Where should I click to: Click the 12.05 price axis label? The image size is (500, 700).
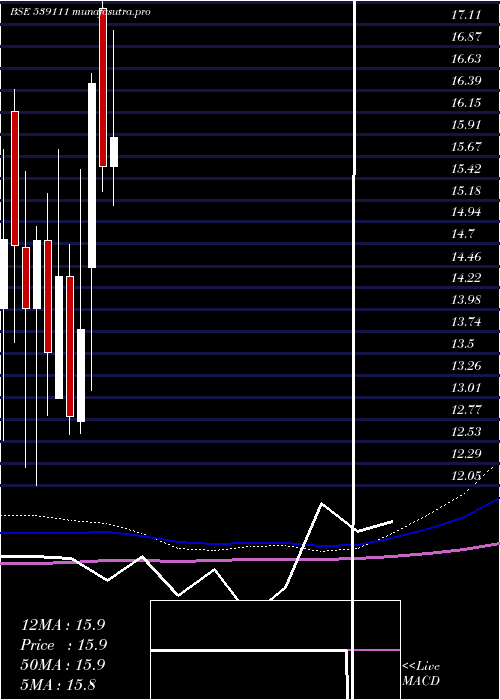click(x=466, y=476)
